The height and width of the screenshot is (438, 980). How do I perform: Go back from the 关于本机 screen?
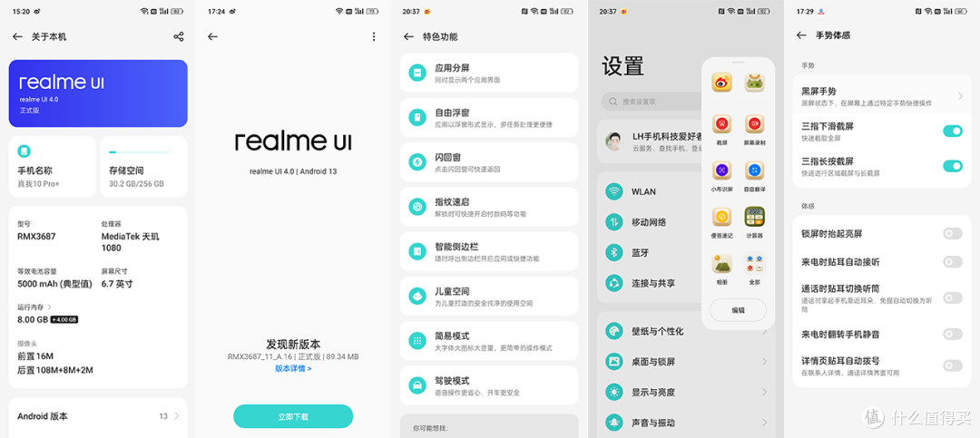(17, 37)
